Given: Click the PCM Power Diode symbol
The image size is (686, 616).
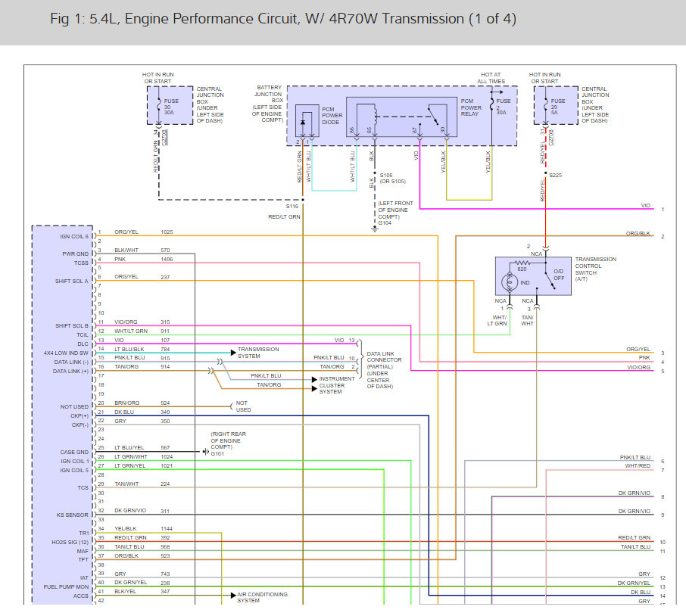Looking at the screenshot, I should click(302, 122).
